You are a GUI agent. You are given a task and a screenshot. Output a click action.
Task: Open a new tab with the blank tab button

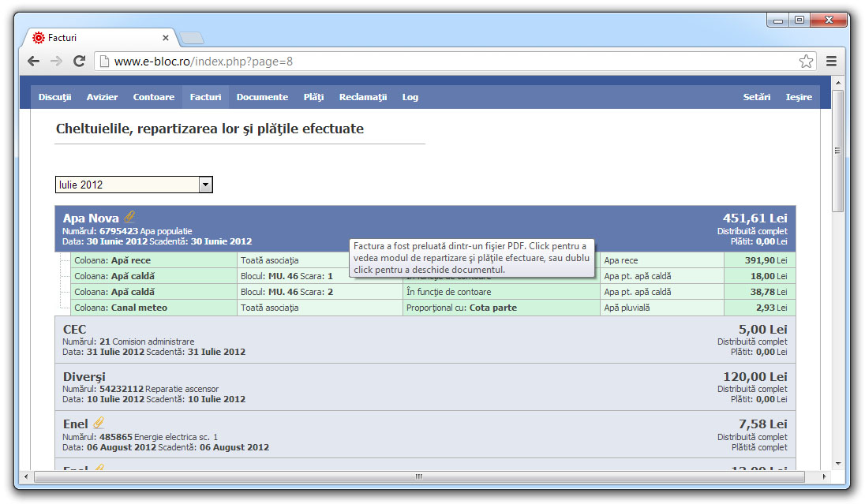click(192, 38)
